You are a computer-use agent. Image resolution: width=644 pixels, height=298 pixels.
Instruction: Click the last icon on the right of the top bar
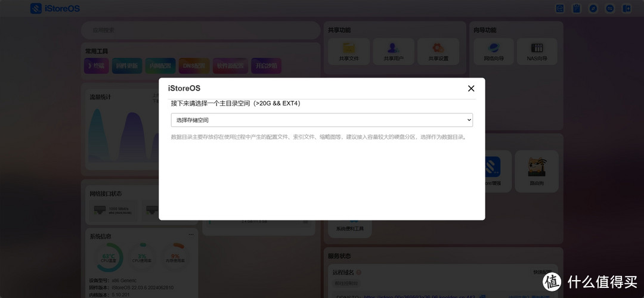626,8
